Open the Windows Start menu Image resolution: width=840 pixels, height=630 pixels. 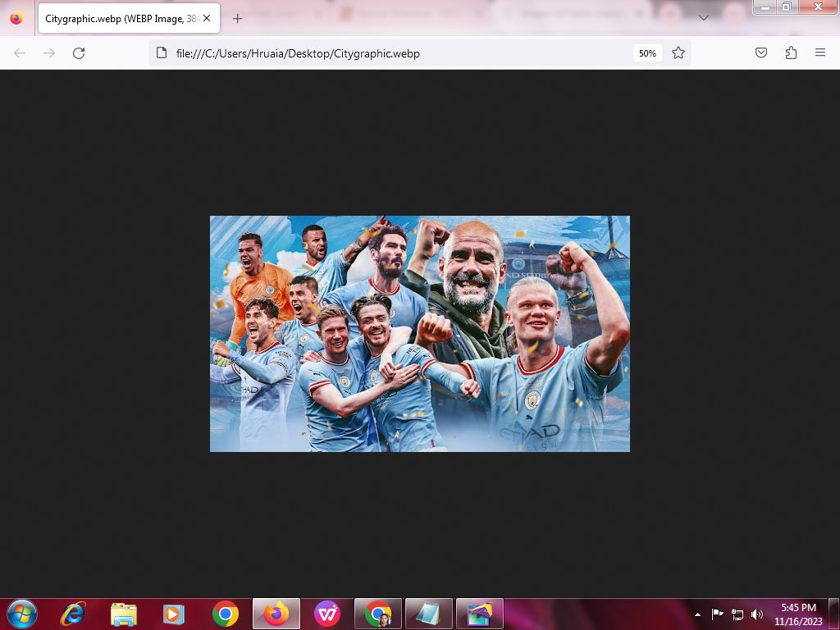point(21,614)
